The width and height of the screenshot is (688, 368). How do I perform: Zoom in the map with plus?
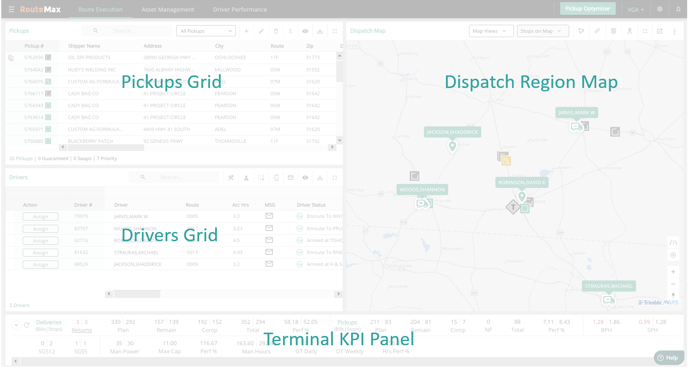(673, 272)
